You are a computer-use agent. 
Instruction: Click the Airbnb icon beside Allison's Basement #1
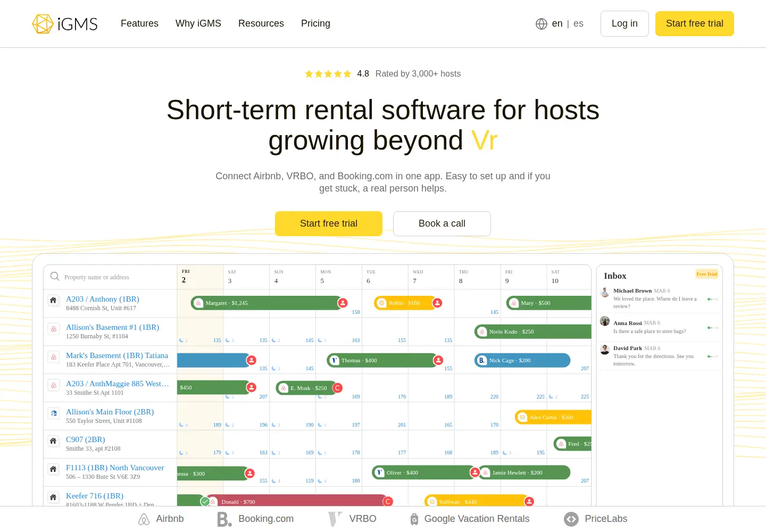(53, 329)
